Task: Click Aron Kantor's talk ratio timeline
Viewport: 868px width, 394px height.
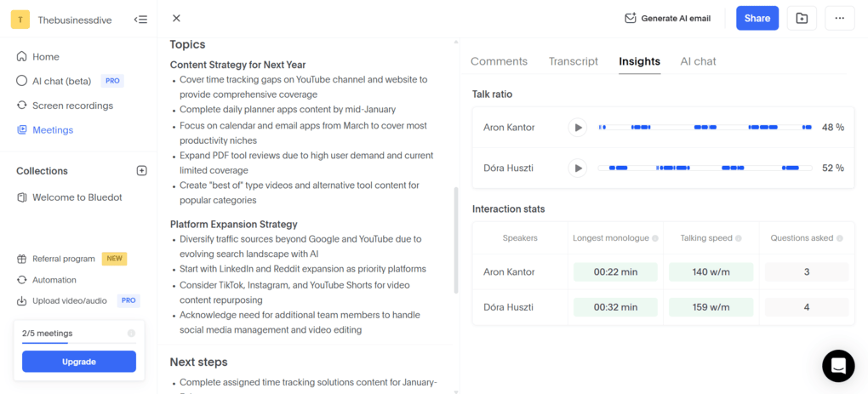Action: (705, 128)
